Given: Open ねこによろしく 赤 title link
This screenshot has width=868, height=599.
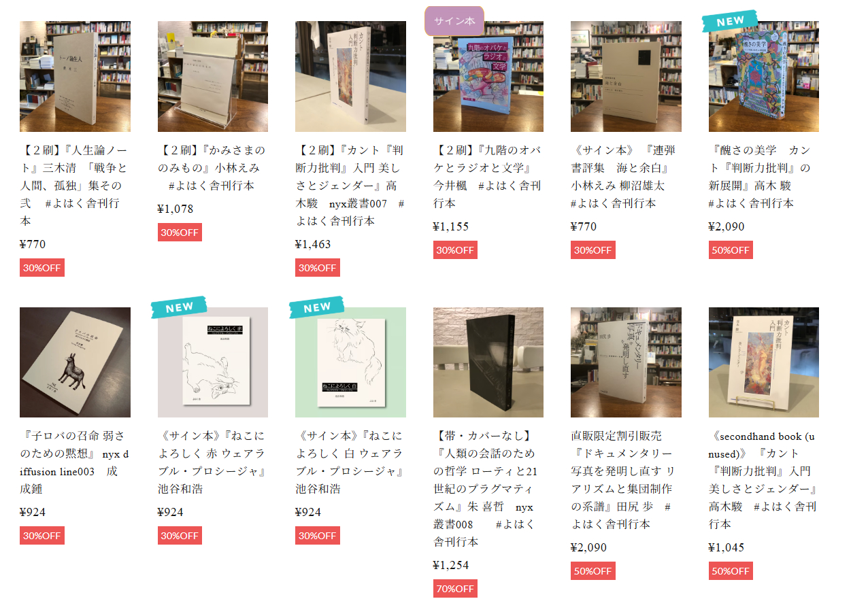Looking at the screenshot, I should pyautogui.click(x=212, y=462).
